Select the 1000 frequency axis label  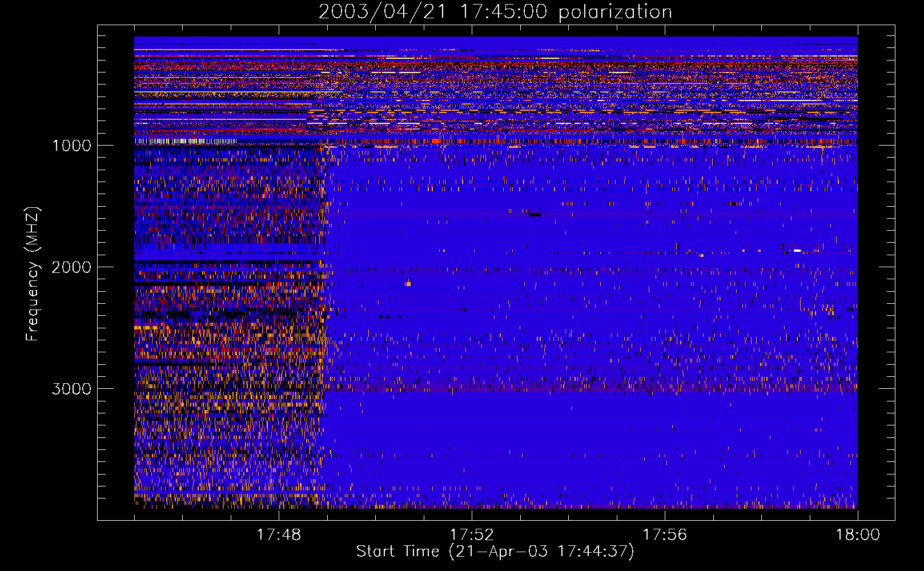tap(71, 146)
